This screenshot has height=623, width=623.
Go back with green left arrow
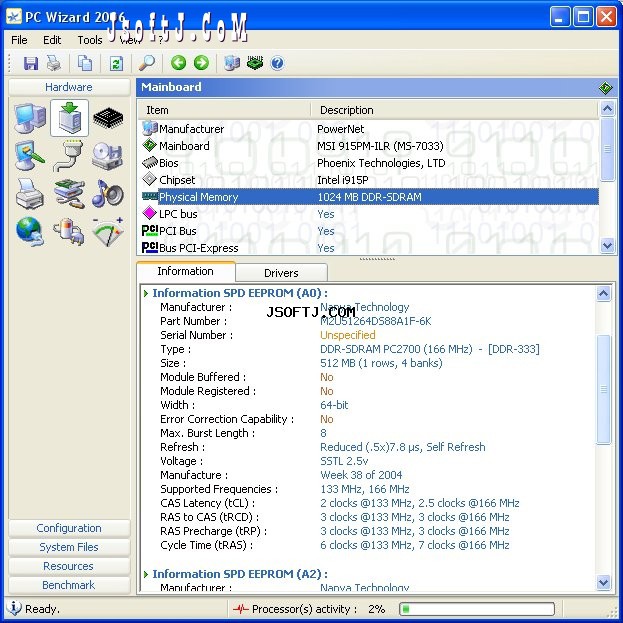[178, 63]
